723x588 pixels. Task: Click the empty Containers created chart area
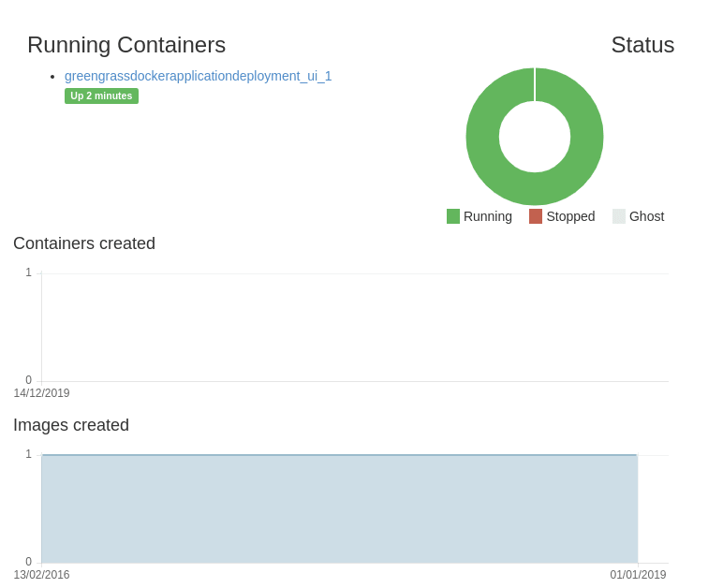click(354, 328)
